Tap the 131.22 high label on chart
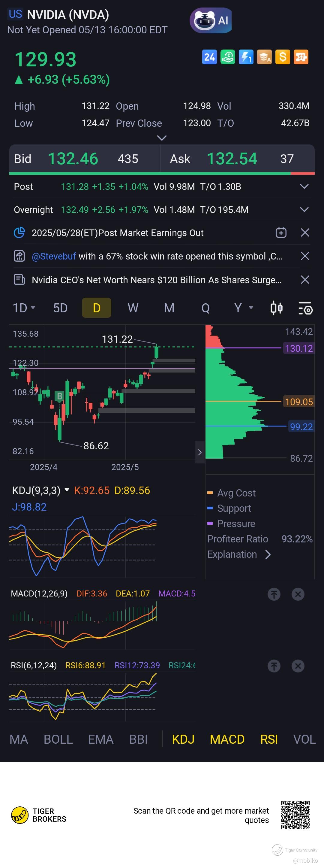The image size is (324, 868). point(117,339)
